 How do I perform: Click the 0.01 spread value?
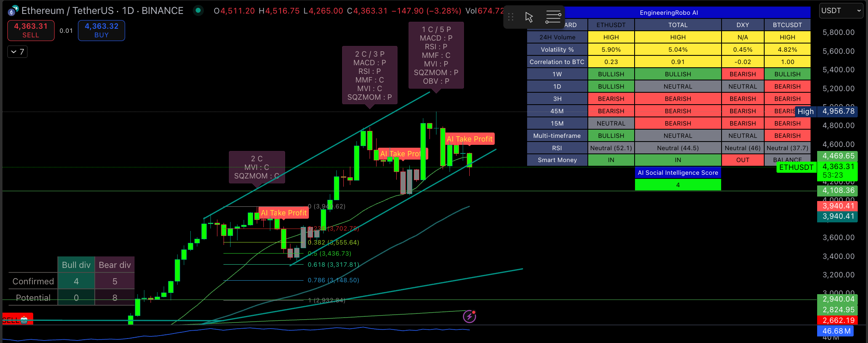[x=66, y=30]
